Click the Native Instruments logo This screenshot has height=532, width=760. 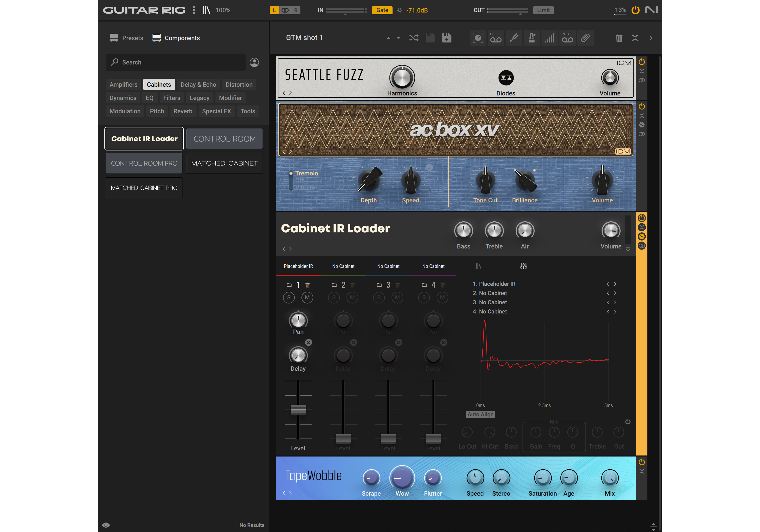tap(651, 10)
